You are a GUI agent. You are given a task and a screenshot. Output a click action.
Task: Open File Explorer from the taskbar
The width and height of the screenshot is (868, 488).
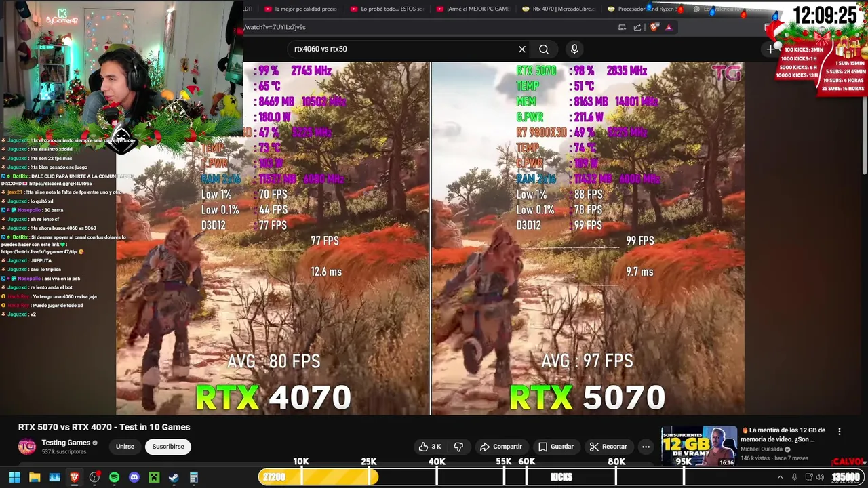(x=35, y=477)
